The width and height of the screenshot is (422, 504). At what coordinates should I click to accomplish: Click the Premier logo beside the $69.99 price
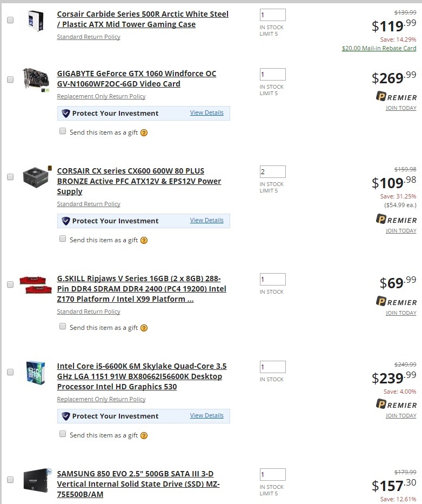click(397, 302)
